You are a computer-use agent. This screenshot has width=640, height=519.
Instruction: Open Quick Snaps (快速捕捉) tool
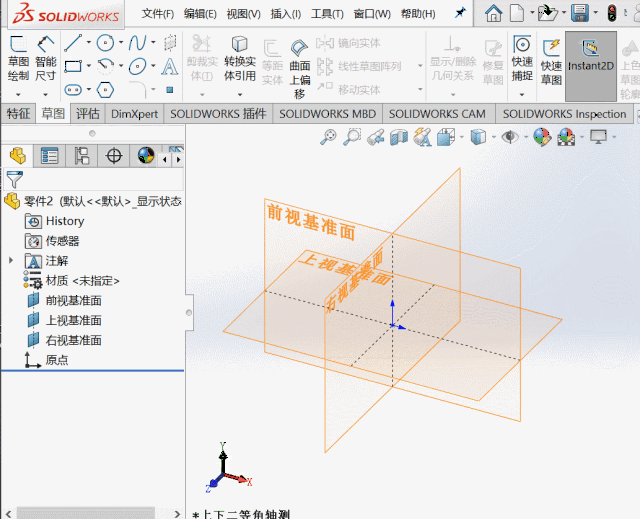(522, 58)
